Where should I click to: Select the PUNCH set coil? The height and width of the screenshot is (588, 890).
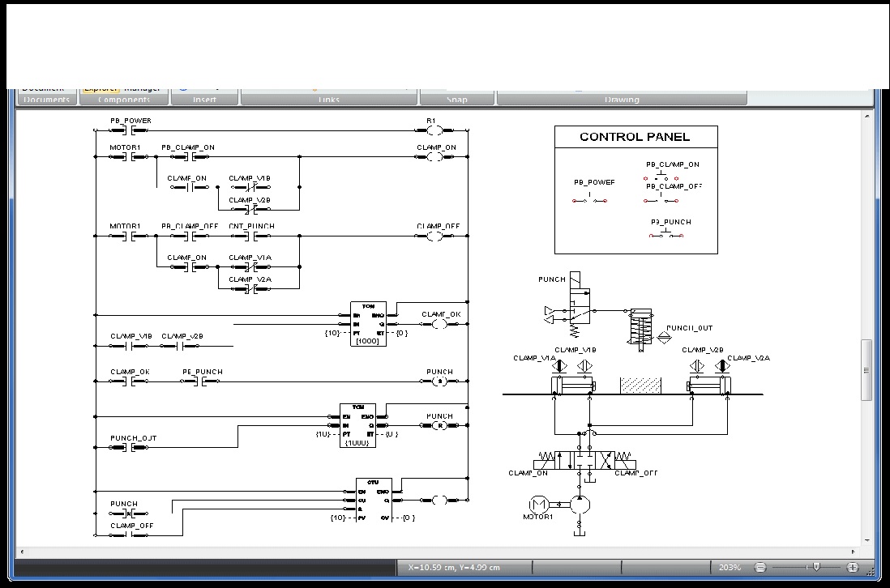pyautogui.click(x=440, y=381)
